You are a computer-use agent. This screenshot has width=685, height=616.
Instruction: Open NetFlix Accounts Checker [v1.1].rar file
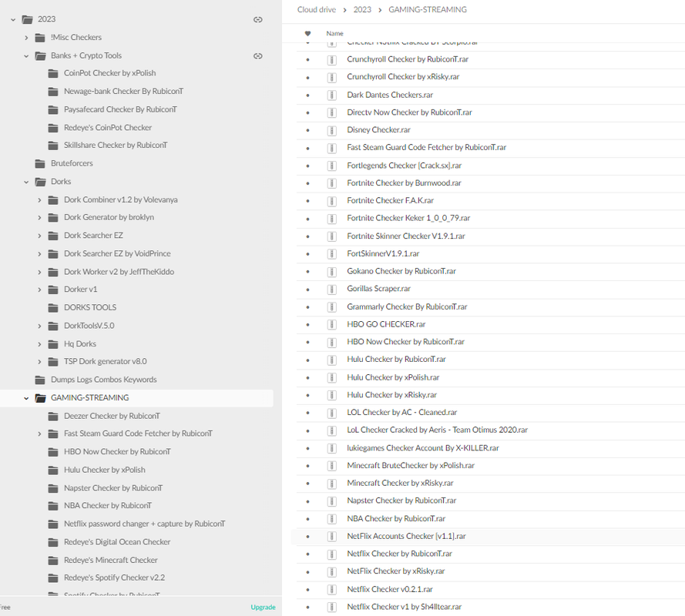click(x=406, y=536)
